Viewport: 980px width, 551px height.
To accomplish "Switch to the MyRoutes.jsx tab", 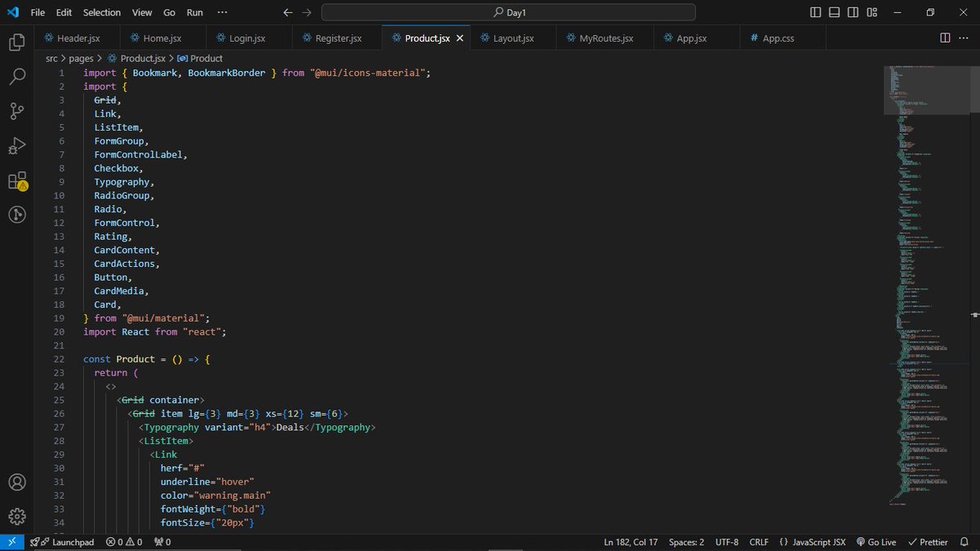I will pos(606,38).
